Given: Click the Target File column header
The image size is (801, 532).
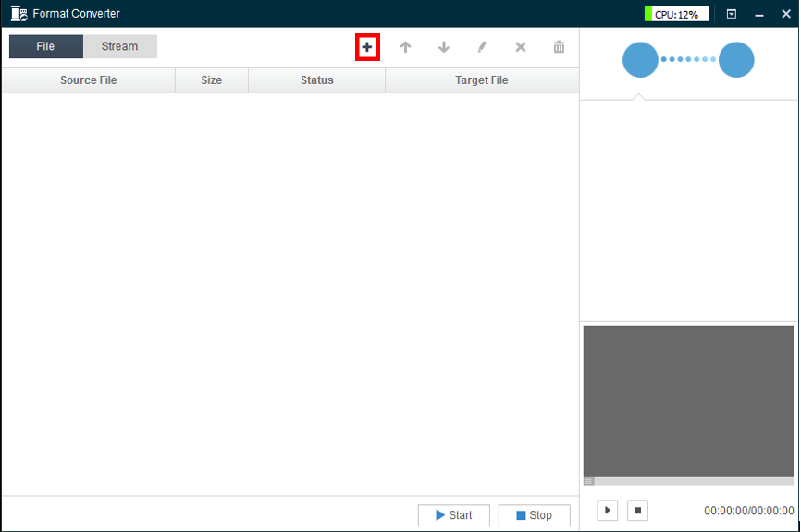Looking at the screenshot, I should (x=481, y=80).
